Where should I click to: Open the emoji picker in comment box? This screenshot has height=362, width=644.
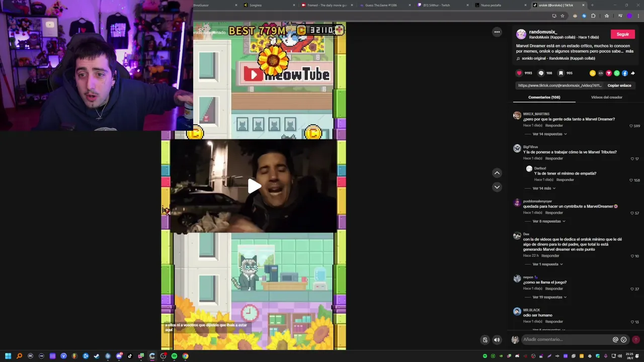(624, 339)
